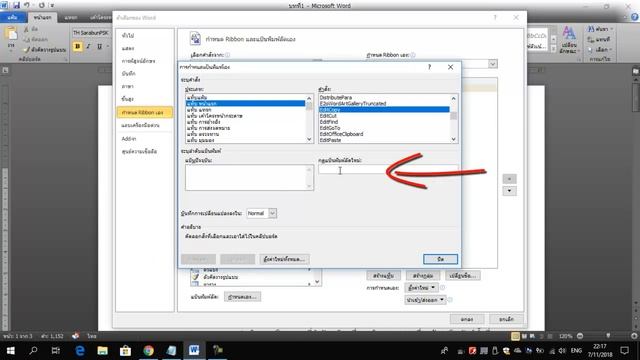Click move up arrow button in Options
This screenshot has width=640, height=360.
(509, 179)
